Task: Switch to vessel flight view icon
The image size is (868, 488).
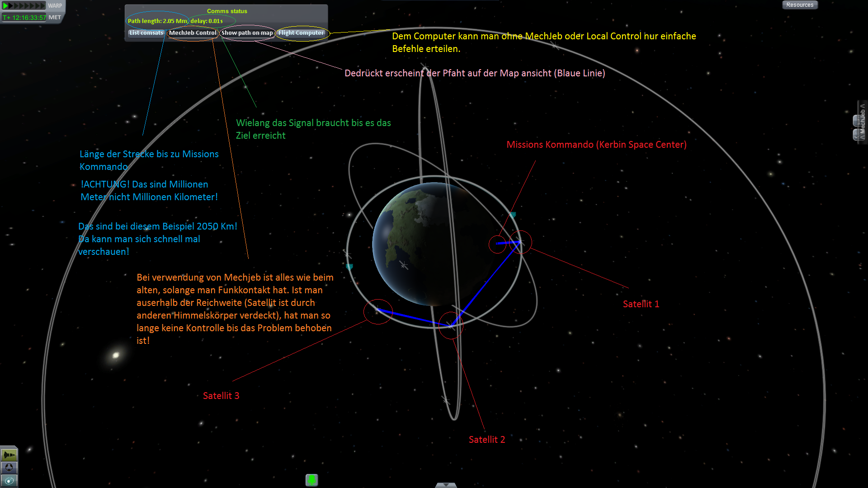Action: 9,455
